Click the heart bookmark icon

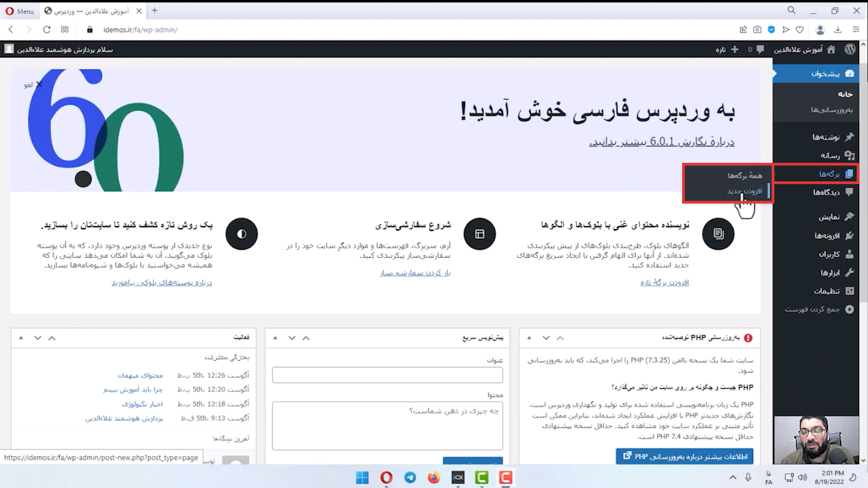(x=800, y=29)
